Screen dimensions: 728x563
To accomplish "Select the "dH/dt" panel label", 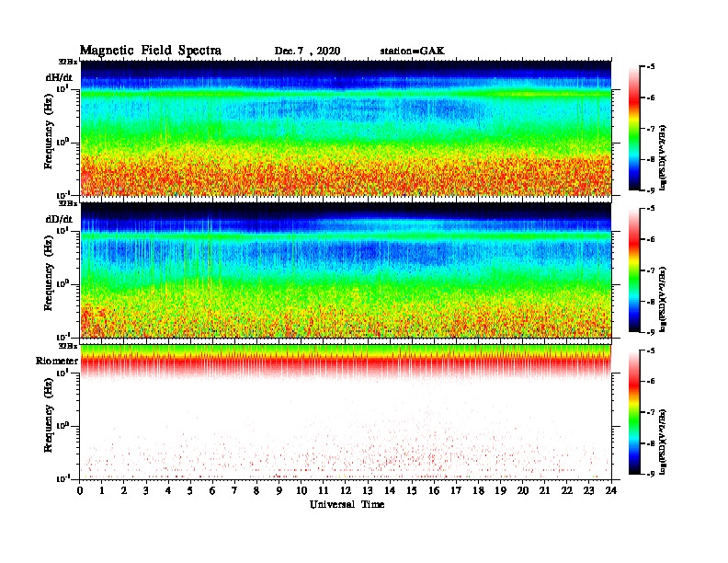I will (x=59, y=77).
